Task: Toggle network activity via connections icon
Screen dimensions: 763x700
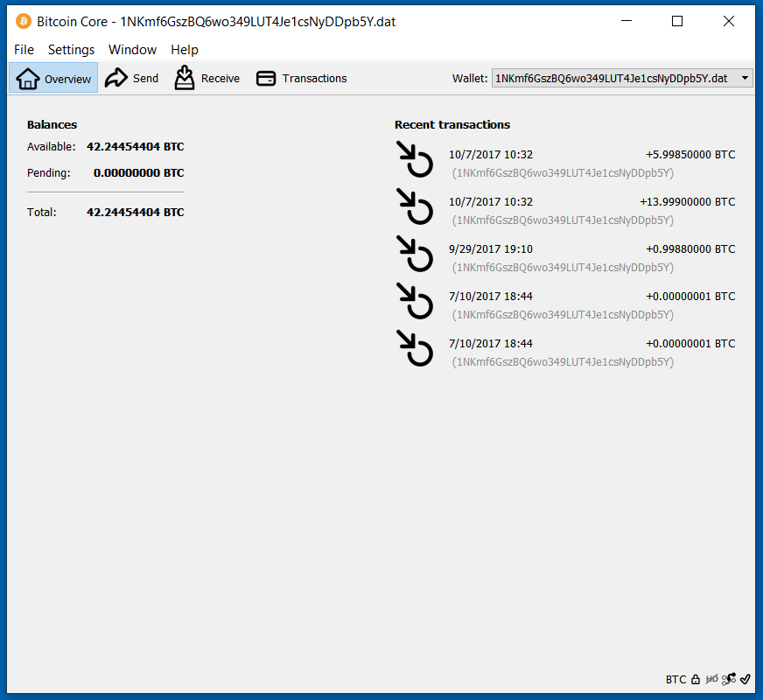Action: (x=729, y=679)
